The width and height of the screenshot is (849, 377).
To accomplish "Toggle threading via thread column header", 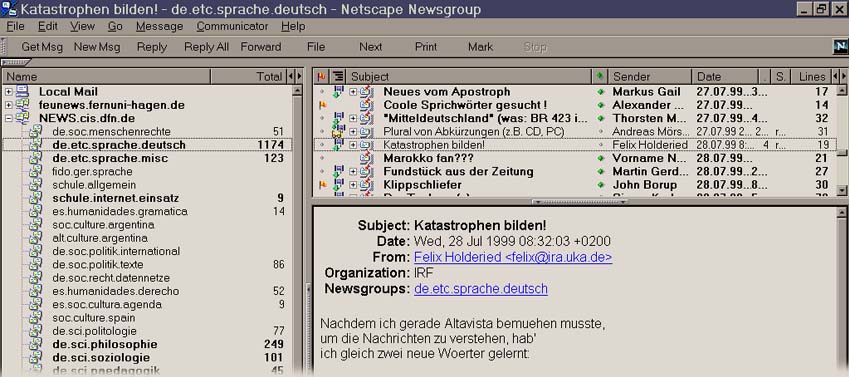I will 338,76.
